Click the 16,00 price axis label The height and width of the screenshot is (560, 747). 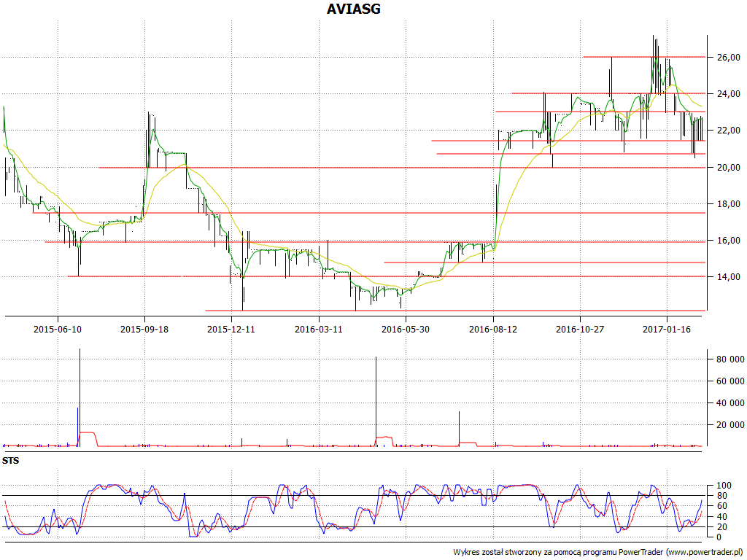coord(729,241)
